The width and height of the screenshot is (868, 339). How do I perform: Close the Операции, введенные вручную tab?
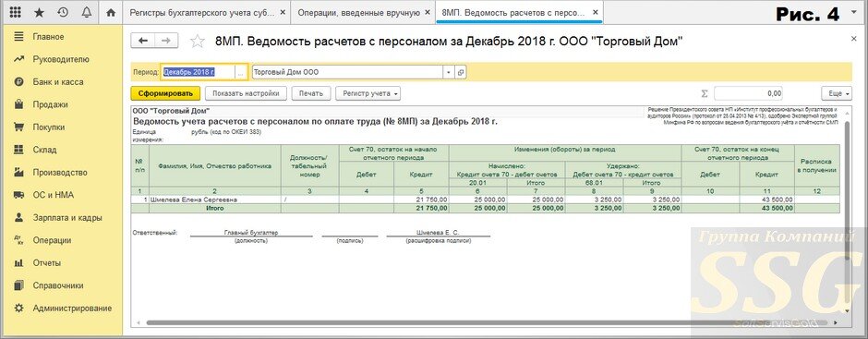pos(428,13)
